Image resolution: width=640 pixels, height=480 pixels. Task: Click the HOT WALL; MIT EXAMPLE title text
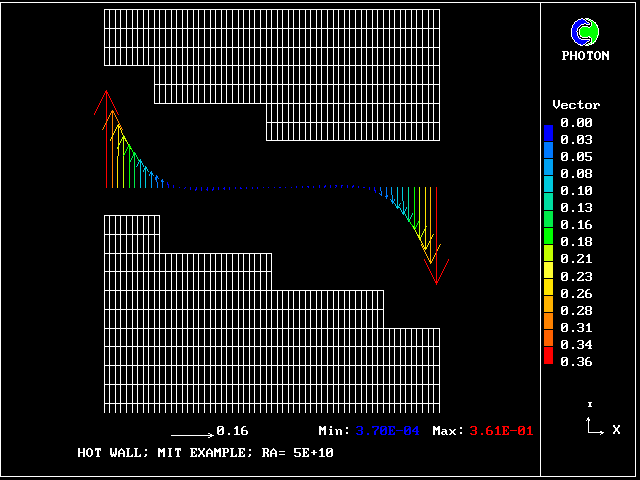point(205,453)
